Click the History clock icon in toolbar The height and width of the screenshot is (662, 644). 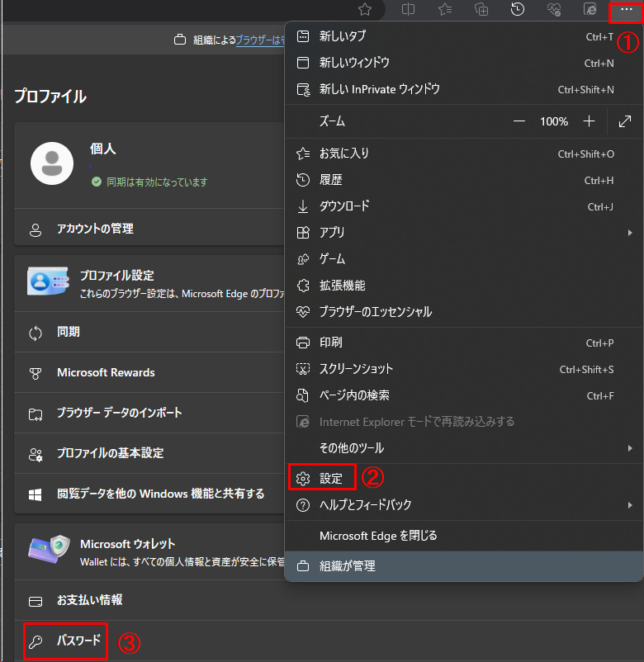(x=518, y=10)
